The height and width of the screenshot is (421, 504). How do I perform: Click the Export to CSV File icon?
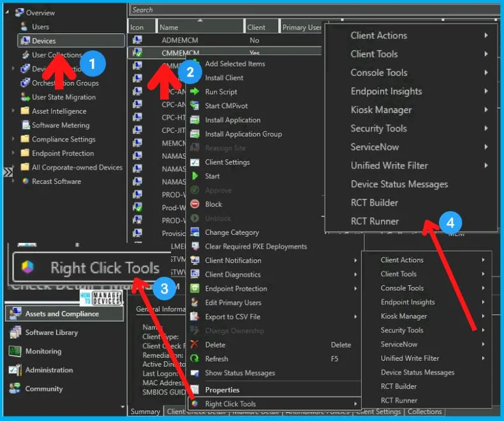coord(195,316)
